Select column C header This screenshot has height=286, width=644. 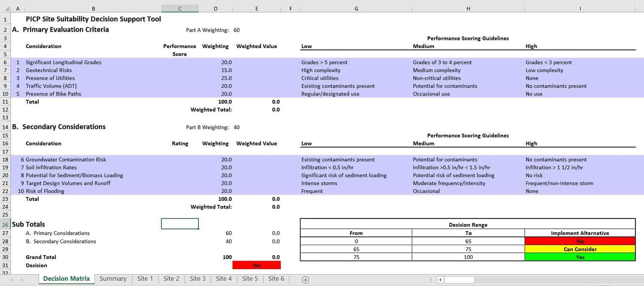pyautogui.click(x=179, y=9)
